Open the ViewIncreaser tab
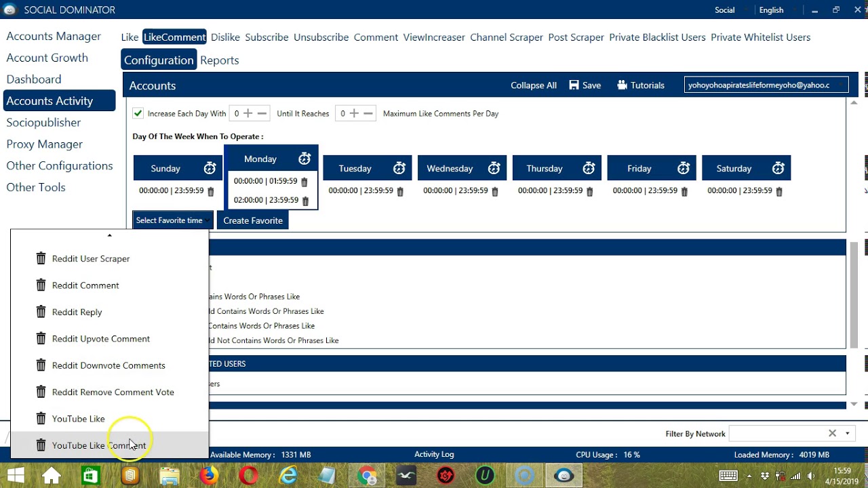The height and width of the screenshot is (488, 868). (x=434, y=37)
